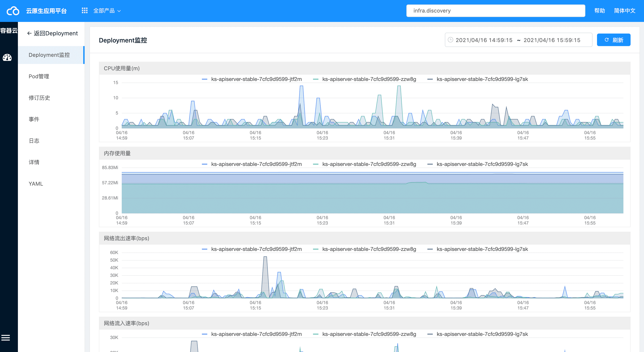644x352 pixels.
Task: Open the 帮助 help link
Action: pos(599,11)
